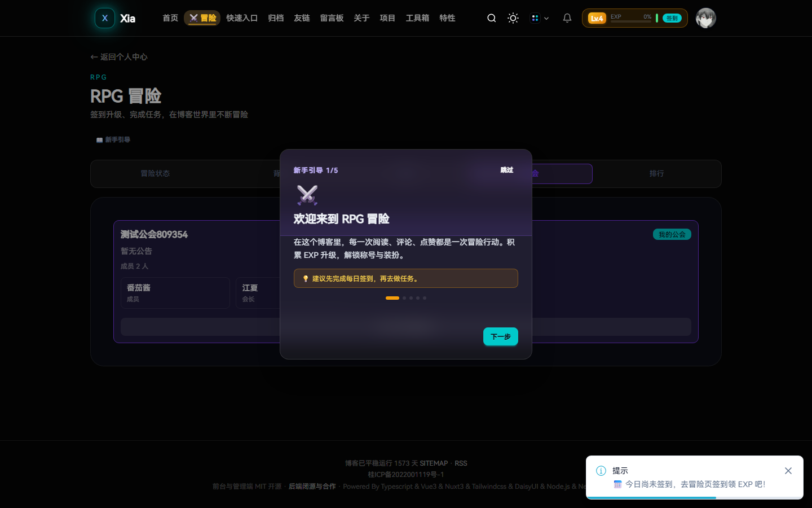
Task: Open the 留言板 page
Action: click(x=332, y=18)
